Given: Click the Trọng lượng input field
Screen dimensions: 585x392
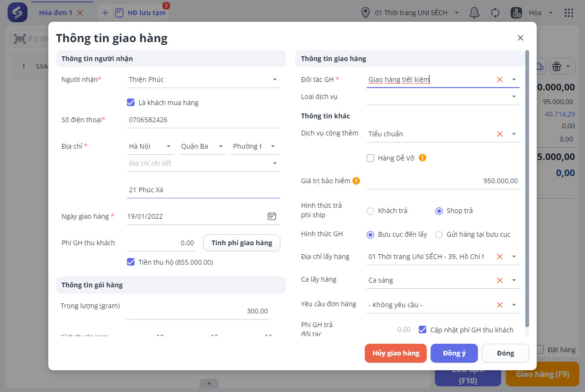Looking at the screenshot, I should click(x=199, y=311).
